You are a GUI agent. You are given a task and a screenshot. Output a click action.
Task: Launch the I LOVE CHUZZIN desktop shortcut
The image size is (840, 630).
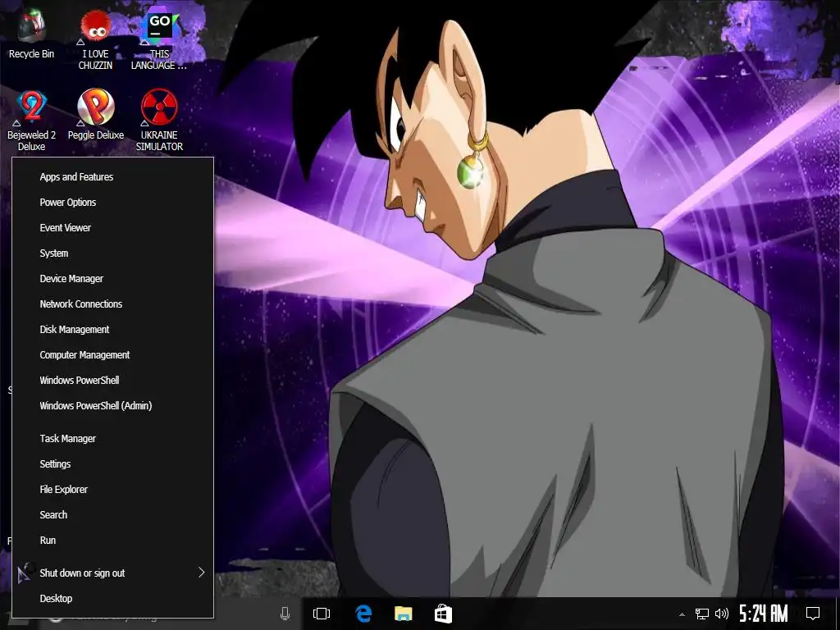coord(95,39)
